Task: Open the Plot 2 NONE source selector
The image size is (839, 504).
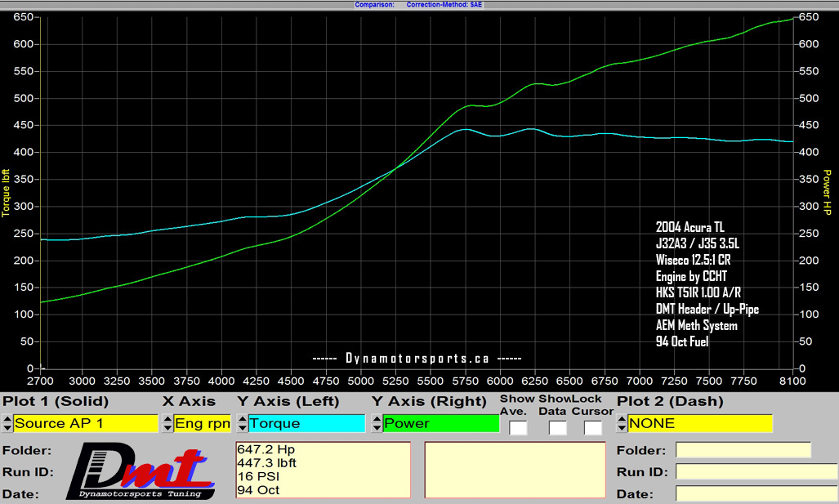Action: [x=700, y=423]
